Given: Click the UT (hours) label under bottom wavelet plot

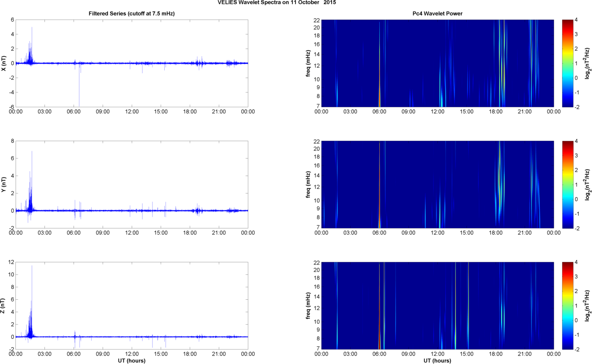Looking at the screenshot, I should click(x=437, y=360).
